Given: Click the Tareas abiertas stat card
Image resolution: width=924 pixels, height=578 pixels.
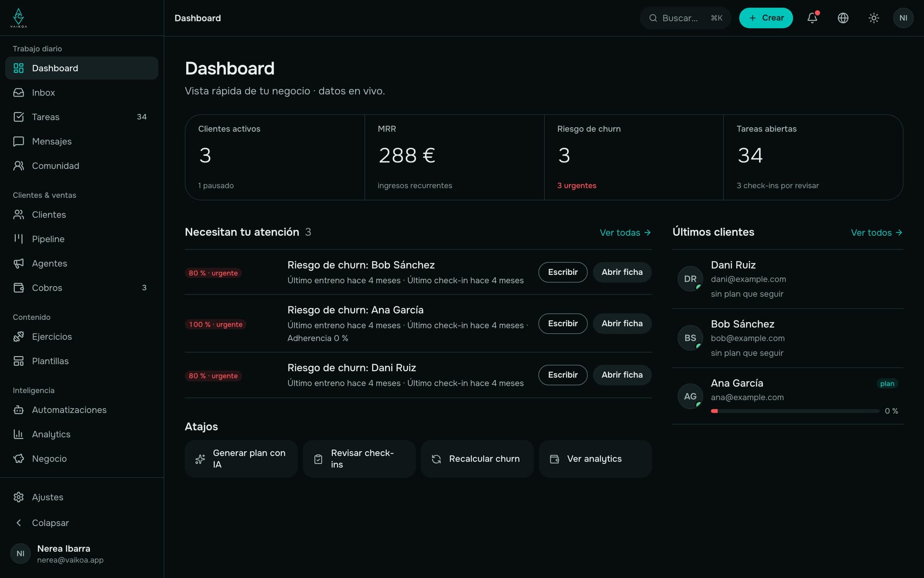Looking at the screenshot, I should [813, 157].
